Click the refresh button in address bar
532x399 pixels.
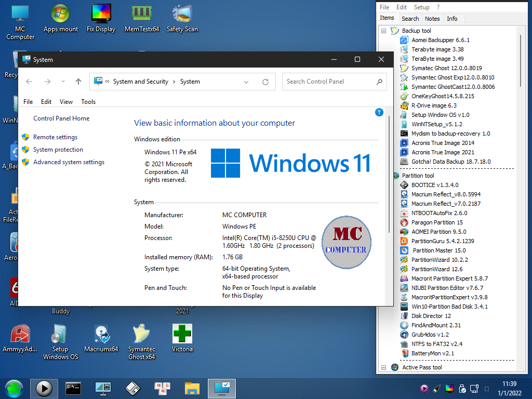[x=265, y=82]
